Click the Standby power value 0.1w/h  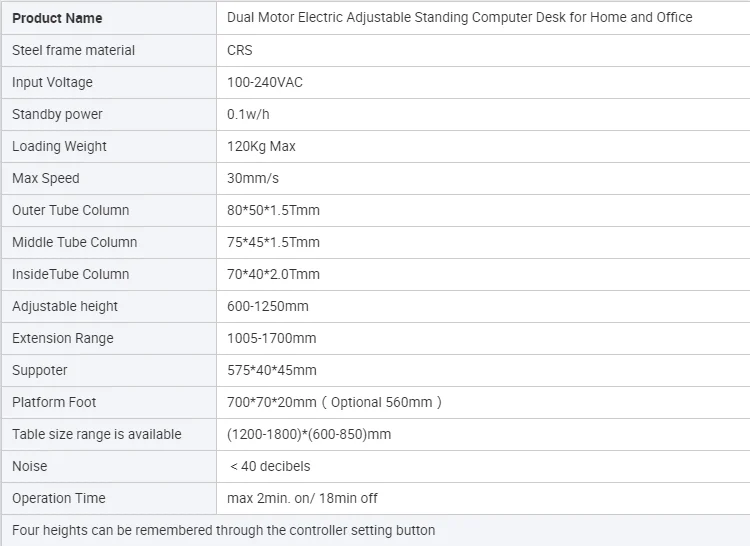248,114
